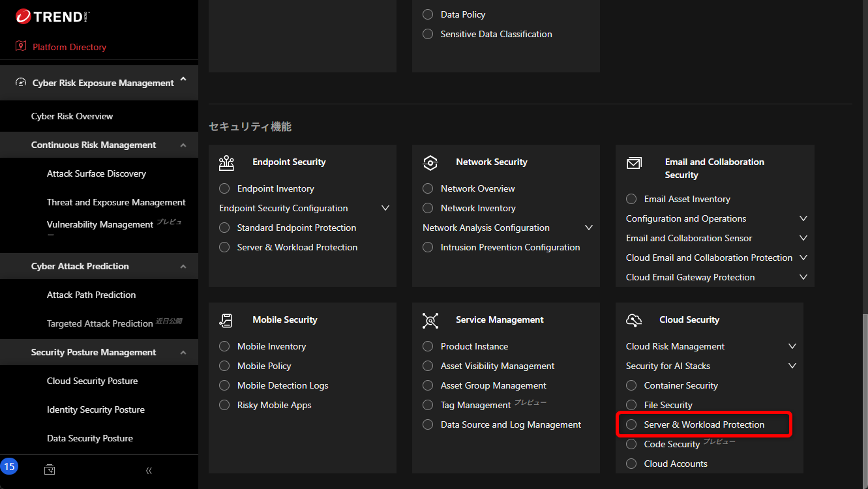Click the Email and Collaboration Security envelope icon
The width and height of the screenshot is (868, 489).
click(634, 163)
